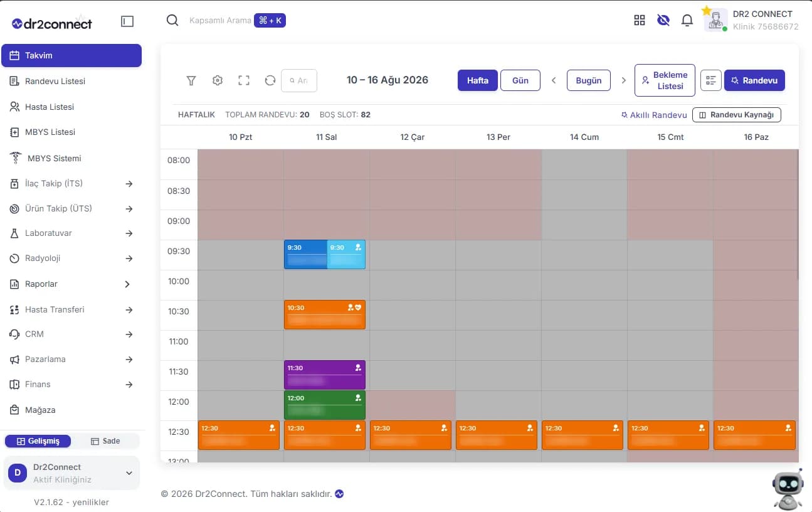
Task: Go to the next week arrow
Action: [x=624, y=80]
